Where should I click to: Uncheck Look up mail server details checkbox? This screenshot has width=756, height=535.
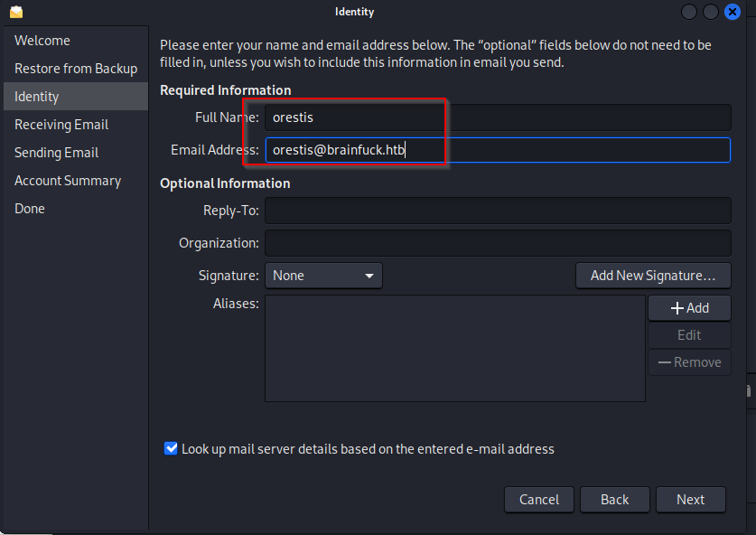pos(171,448)
